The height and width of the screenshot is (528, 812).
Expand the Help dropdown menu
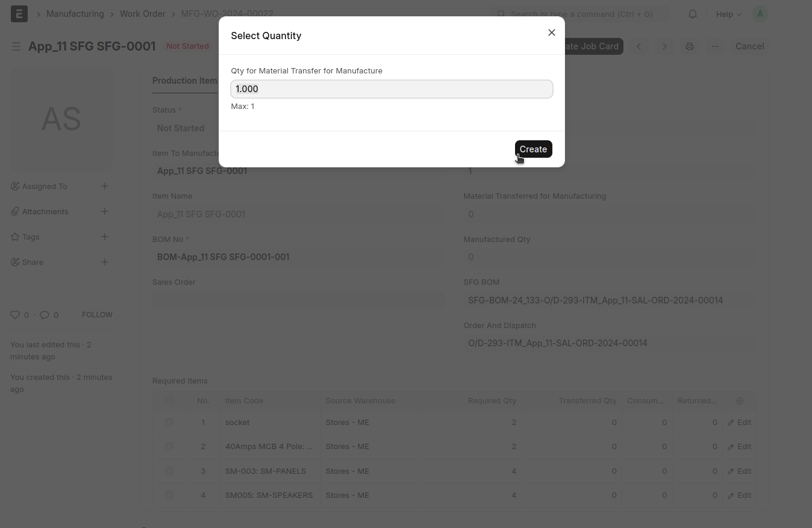pyautogui.click(x=728, y=14)
